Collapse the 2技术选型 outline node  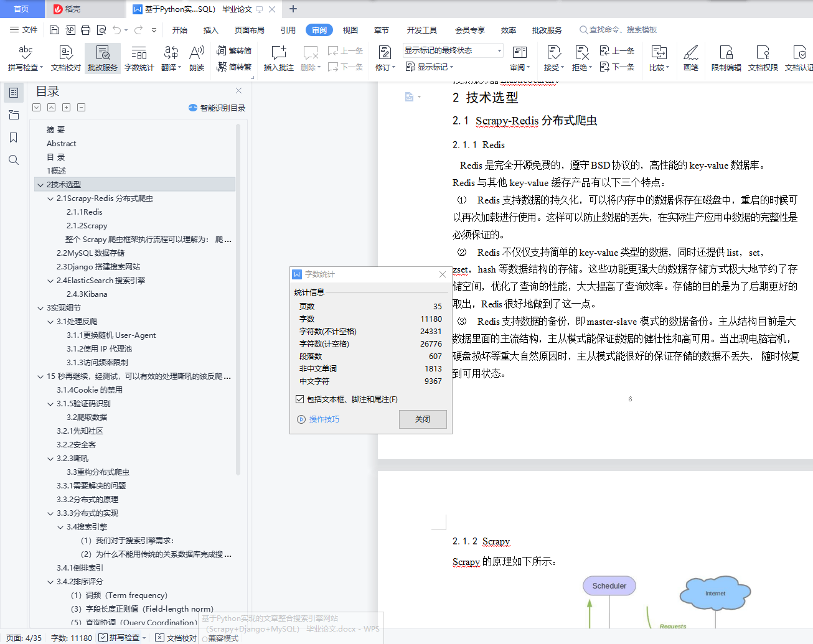40,185
